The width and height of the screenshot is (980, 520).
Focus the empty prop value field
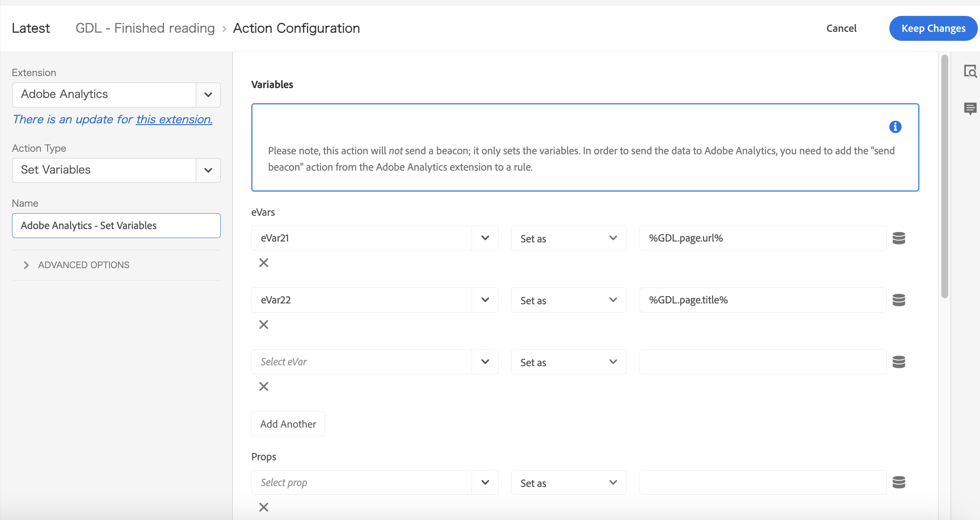click(763, 482)
